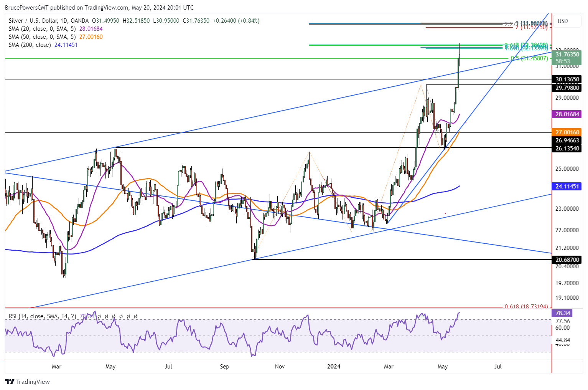Viewport: 588px width, 390px height.
Task: Click the green current price label 31.76350
Action: [567, 55]
